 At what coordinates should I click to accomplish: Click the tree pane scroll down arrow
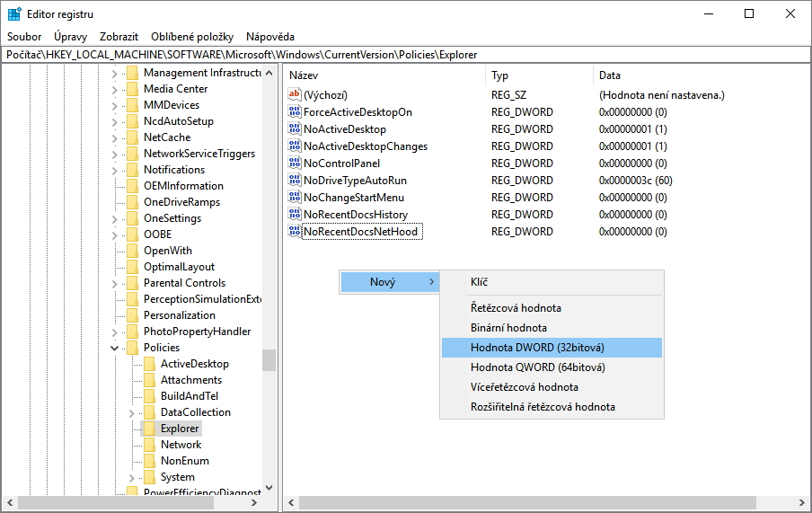click(269, 487)
